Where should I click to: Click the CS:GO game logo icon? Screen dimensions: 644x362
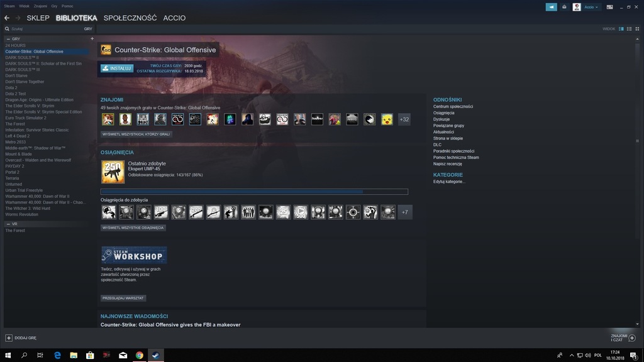[x=106, y=50]
